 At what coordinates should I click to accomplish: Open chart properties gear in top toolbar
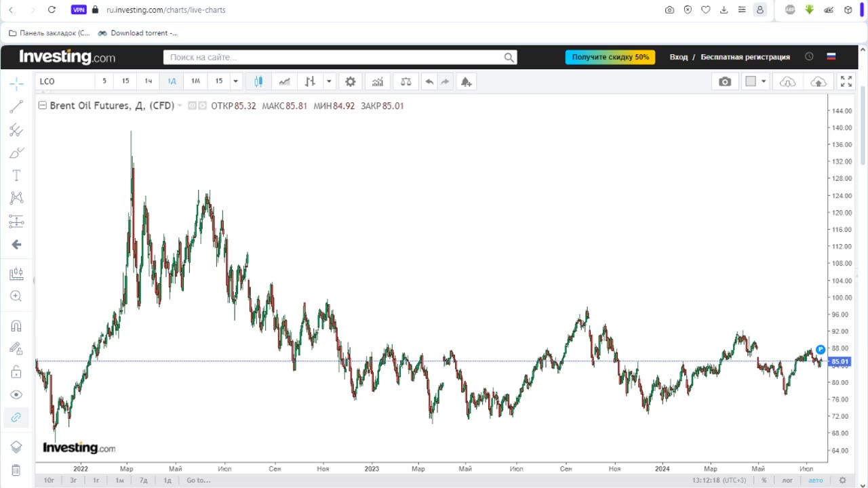(351, 81)
